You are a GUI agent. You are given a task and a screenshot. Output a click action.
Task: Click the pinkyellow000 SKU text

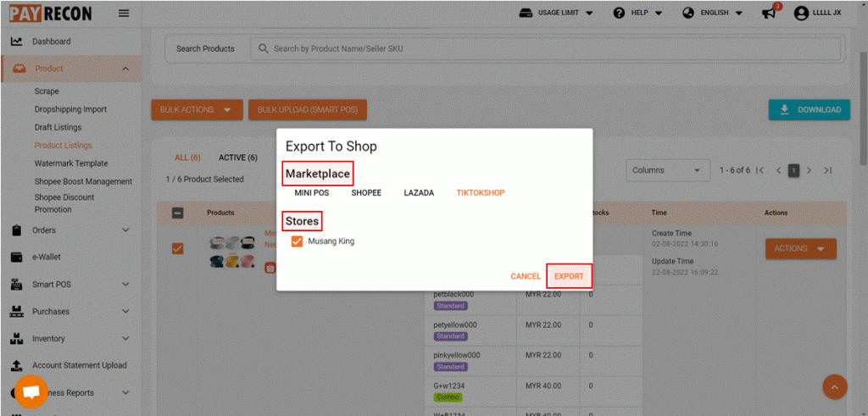click(457, 355)
